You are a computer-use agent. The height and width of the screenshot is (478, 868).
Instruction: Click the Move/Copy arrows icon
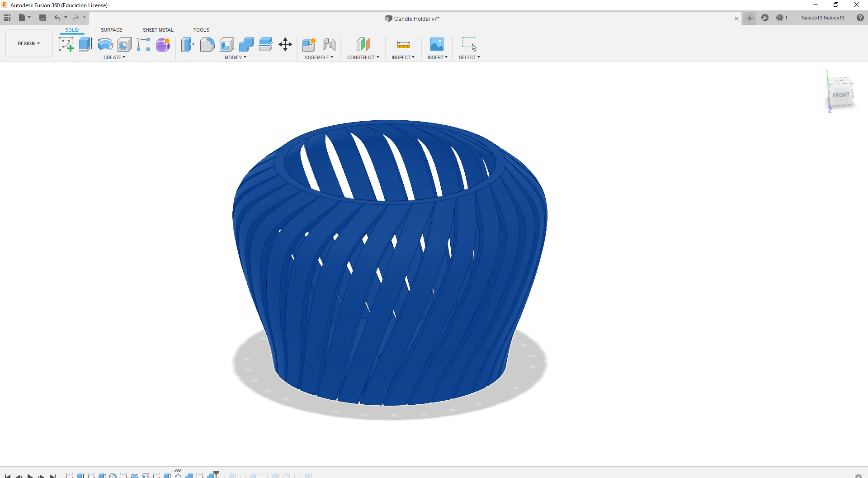(285, 44)
